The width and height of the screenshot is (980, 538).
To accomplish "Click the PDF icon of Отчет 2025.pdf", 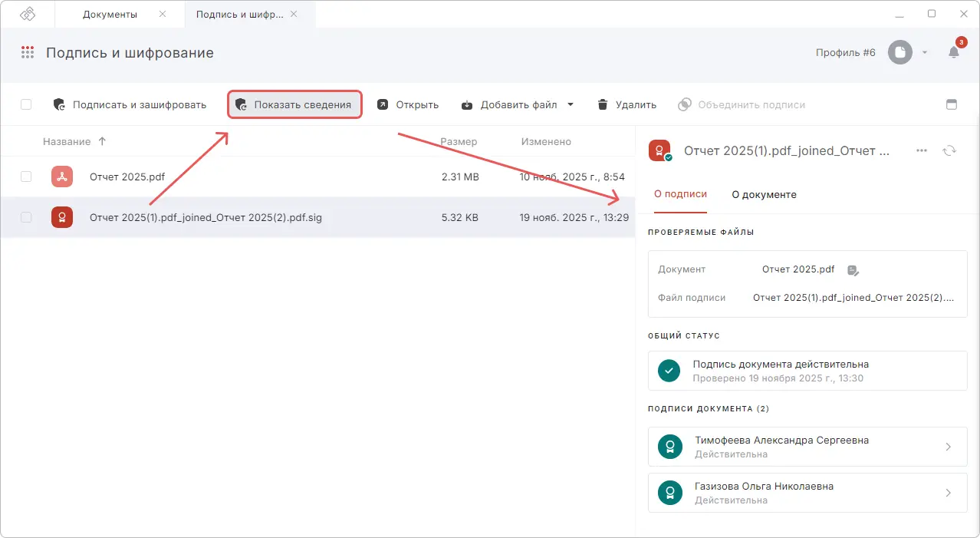I will click(62, 176).
